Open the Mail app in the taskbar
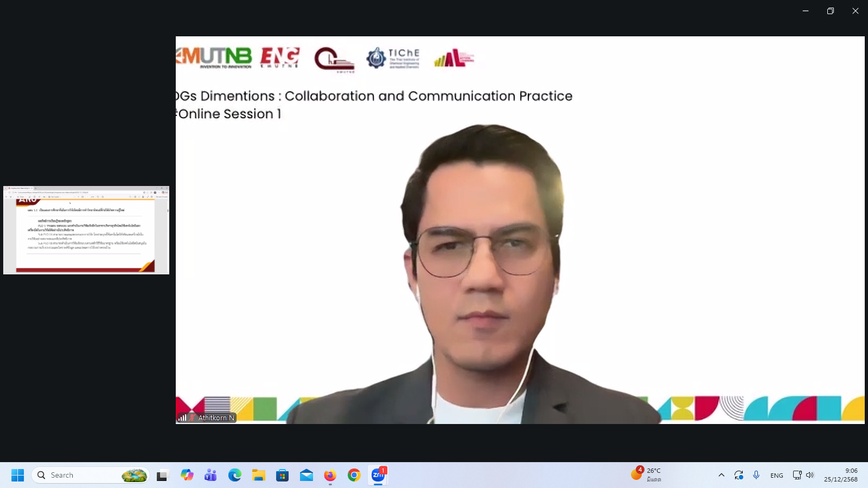The height and width of the screenshot is (488, 868). (x=307, y=476)
